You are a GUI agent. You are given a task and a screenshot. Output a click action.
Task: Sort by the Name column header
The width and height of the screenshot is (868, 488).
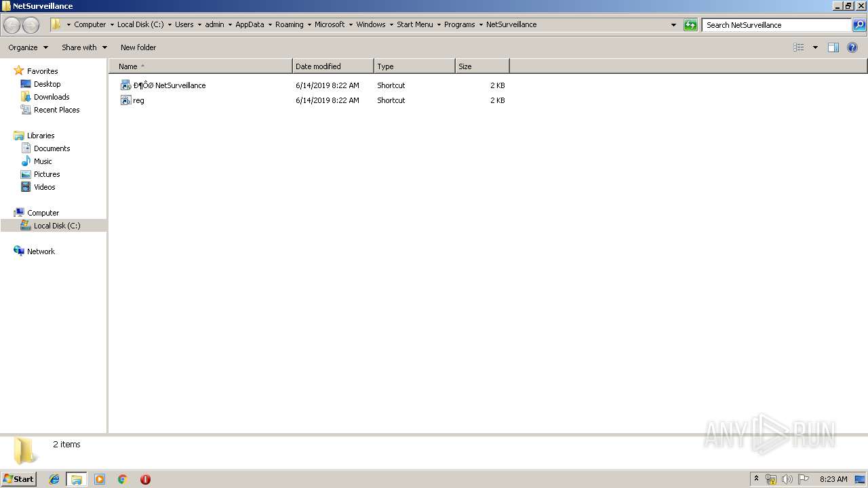[200, 66]
